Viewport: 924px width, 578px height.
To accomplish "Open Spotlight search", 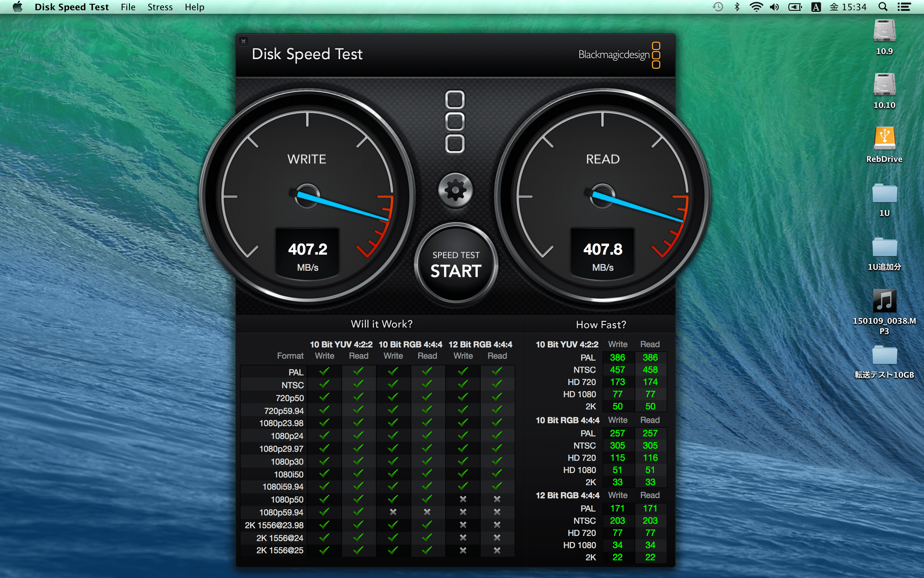I will [x=883, y=7].
